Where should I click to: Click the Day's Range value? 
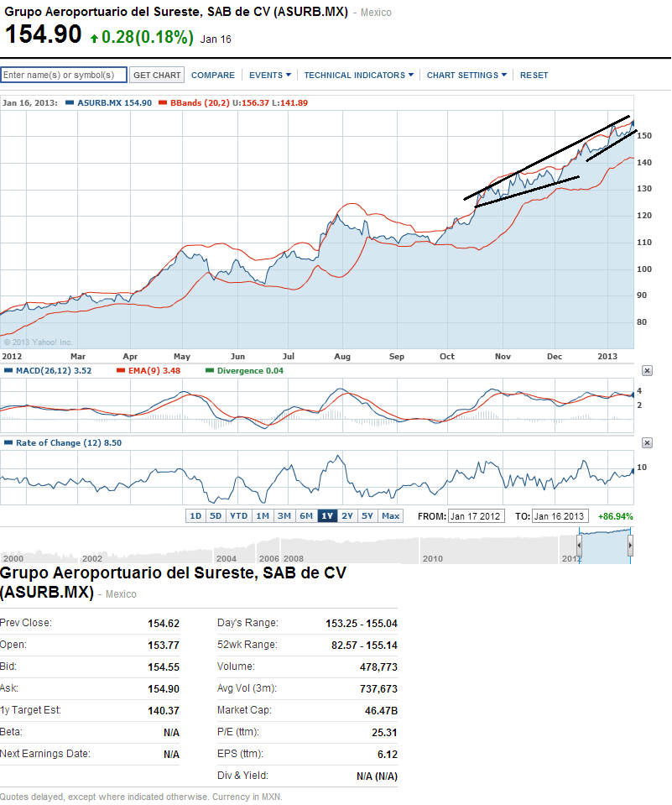pyautogui.click(x=362, y=623)
